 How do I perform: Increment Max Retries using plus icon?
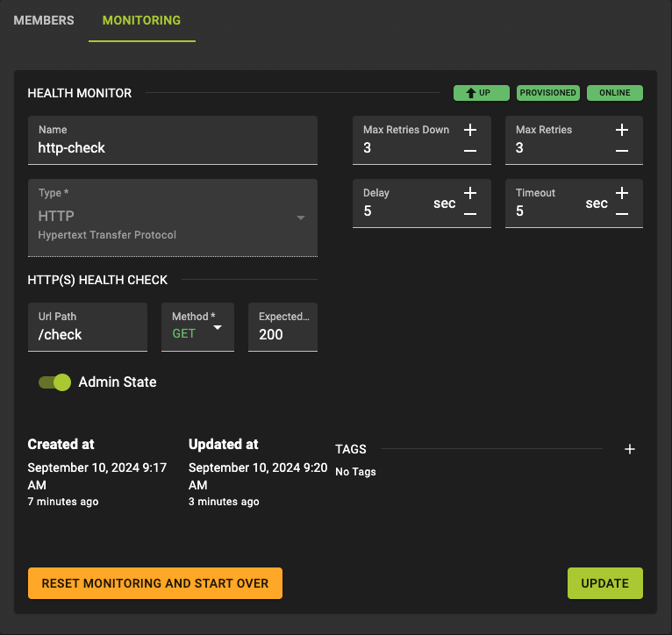[622, 130]
